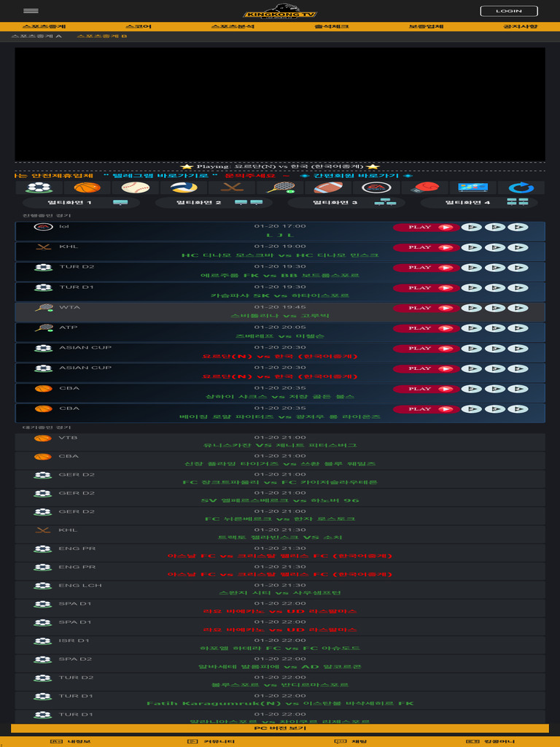Click first small play icon in lol row
This screenshot has height=747, width=560.
pyautogui.click(x=472, y=228)
